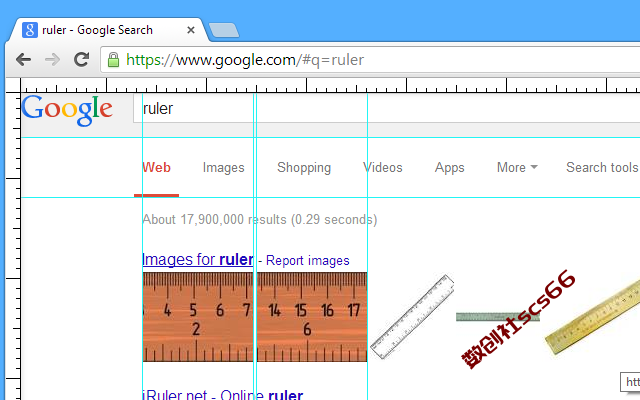The width and height of the screenshot is (640, 400).
Task: Switch to the Images search tab
Action: point(224,167)
